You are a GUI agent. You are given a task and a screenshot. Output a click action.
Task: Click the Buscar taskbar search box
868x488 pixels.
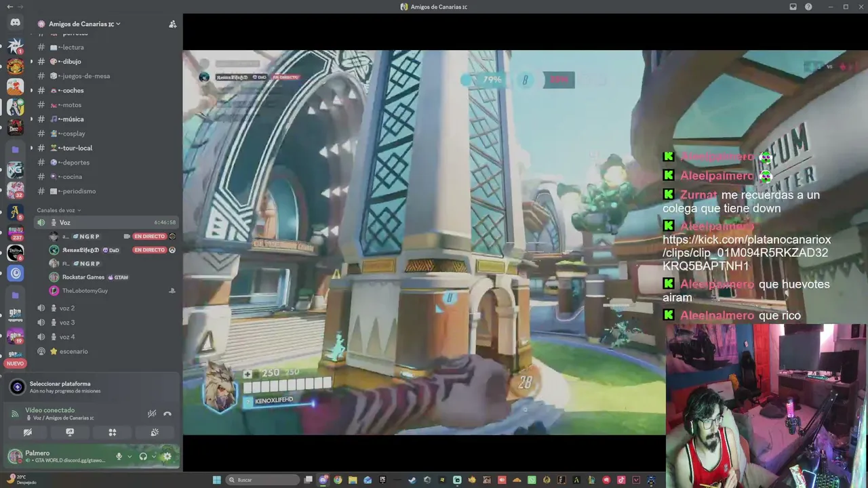coord(262,480)
